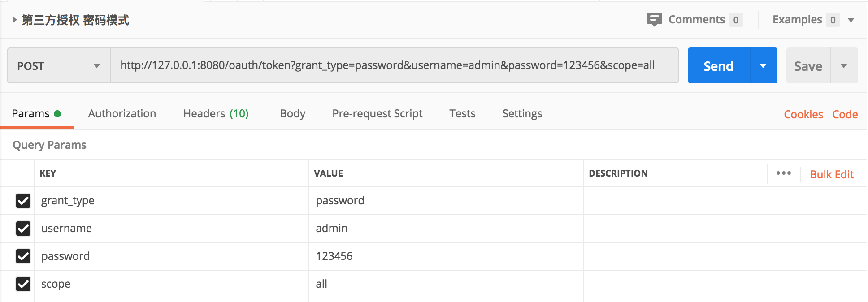868x302 pixels.
Task: Switch to the Authorization tab
Action: point(122,114)
